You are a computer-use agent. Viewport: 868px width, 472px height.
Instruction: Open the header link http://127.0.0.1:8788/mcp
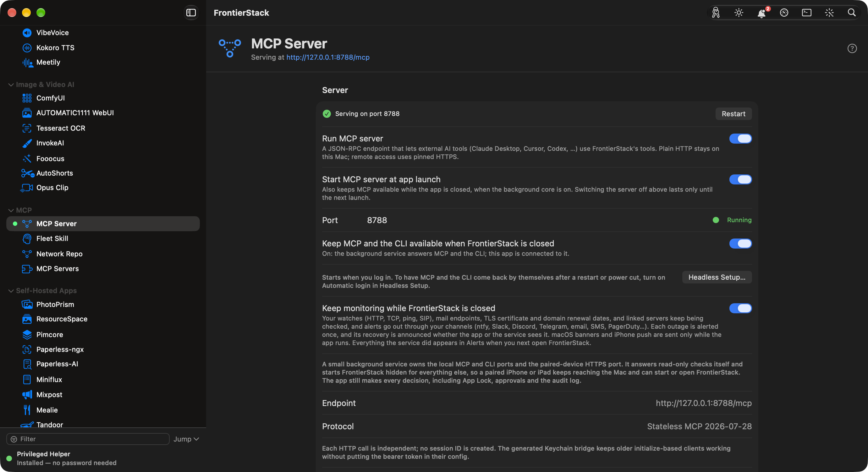click(327, 57)
